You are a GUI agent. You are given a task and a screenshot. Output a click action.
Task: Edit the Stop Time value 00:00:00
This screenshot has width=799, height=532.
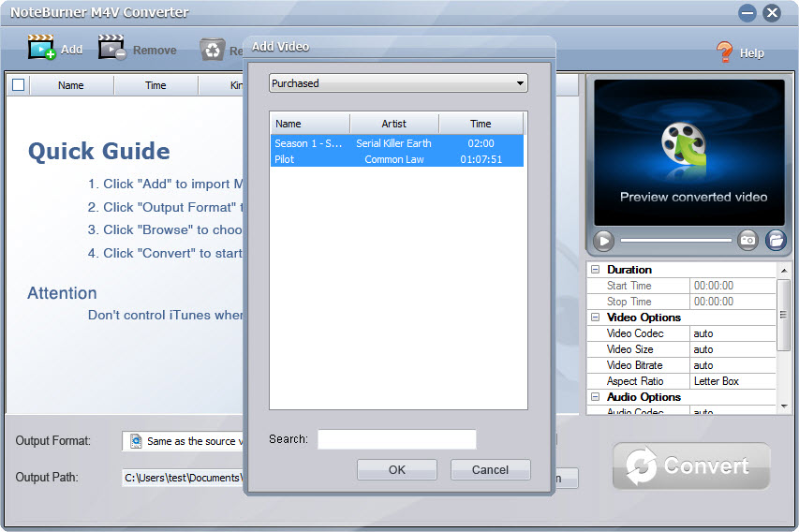click(732, 302)
